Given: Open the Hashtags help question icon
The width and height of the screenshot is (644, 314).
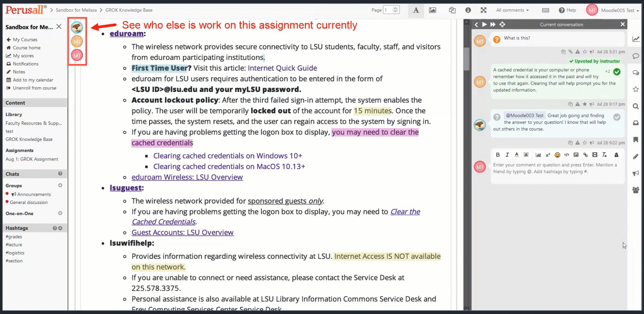Looking at the screenshot, I should point(55,228).
